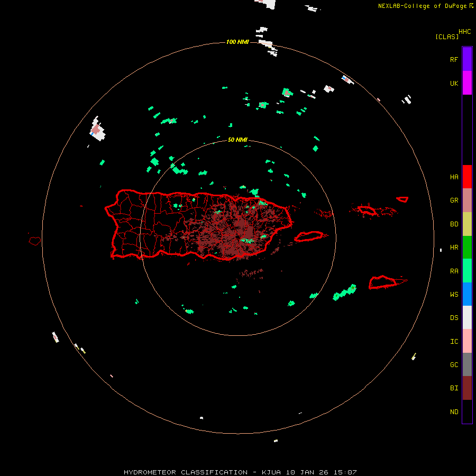The width and height of the screenshot is (476, 476).
Task: Click the ND legend label
Action: (x=454, y=411)
